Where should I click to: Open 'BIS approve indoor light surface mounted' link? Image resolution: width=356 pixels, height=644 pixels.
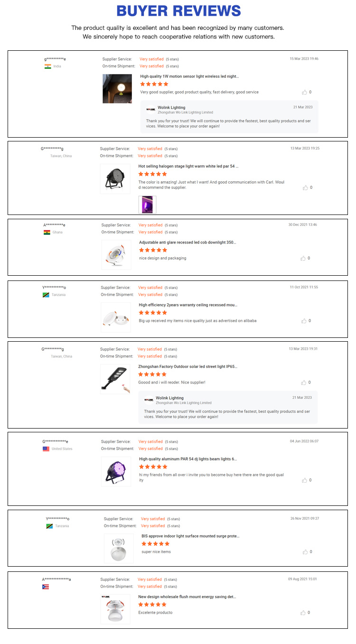[x=190, y=536]
